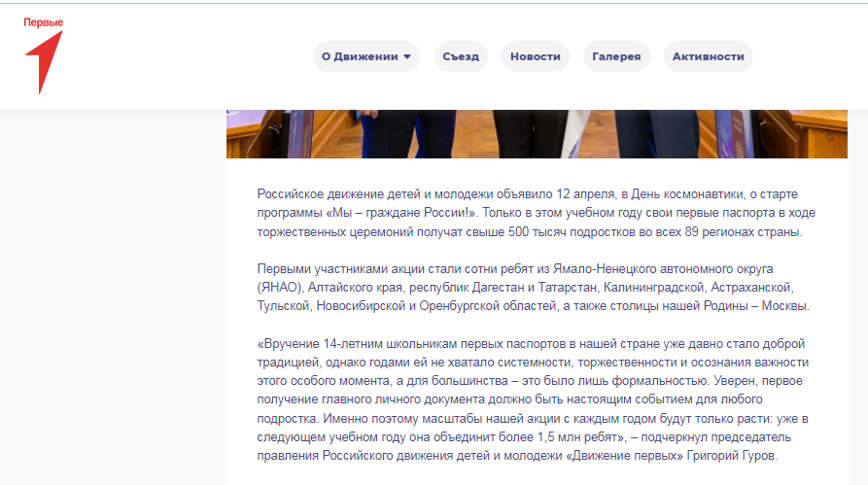Click the paragraph starting with Российское движение детей
This screenshot has height=485, width=868.
(x=536, y=213)
